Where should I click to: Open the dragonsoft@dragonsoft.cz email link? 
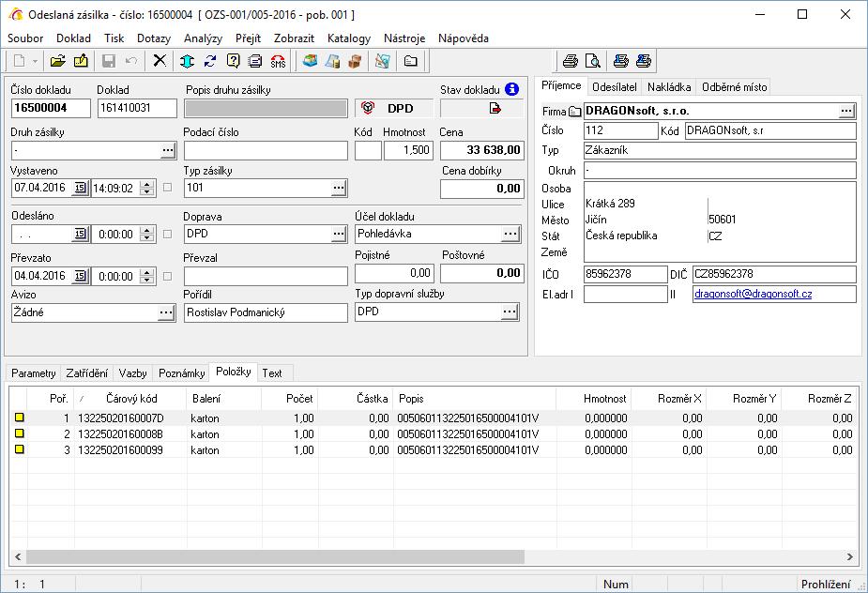point(753,294)
